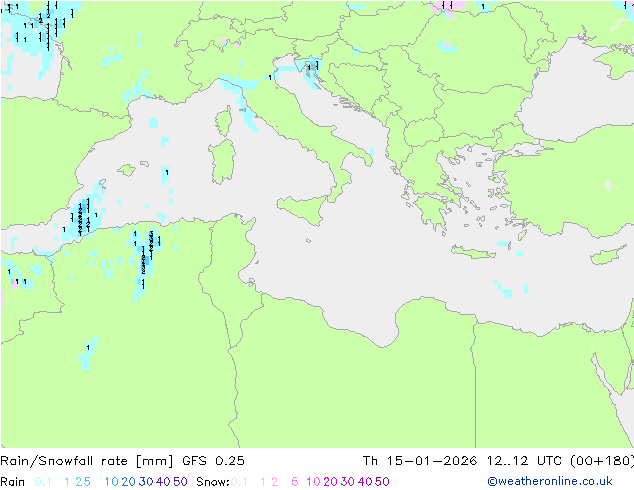Select the Rain legend value 20

(129, 482)
